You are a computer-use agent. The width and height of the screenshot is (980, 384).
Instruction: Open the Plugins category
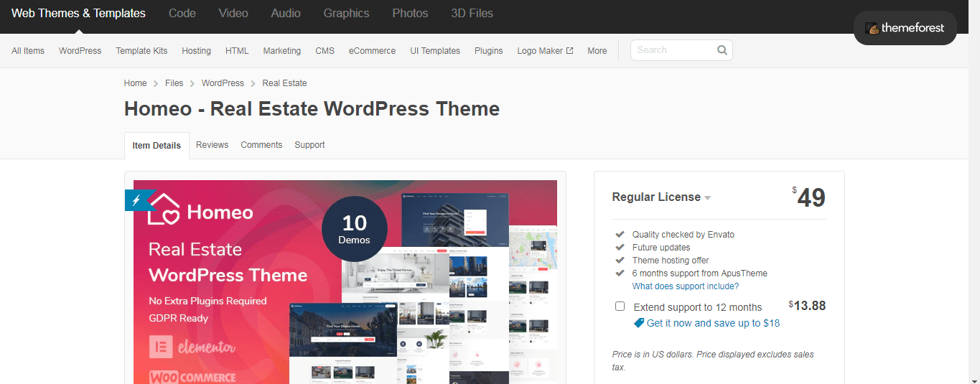point(489,51)
